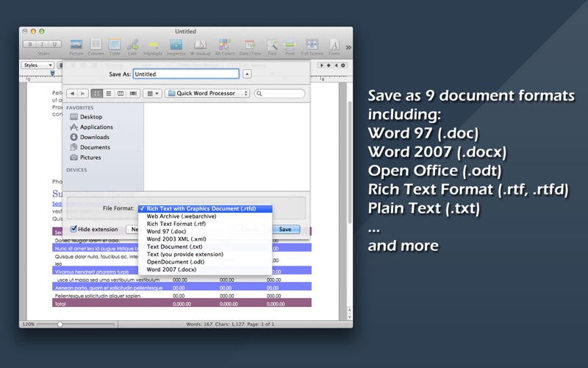Select Desktop in Favorites sidebar
Screen dimensions: 588x368
(x=90, y=117)
